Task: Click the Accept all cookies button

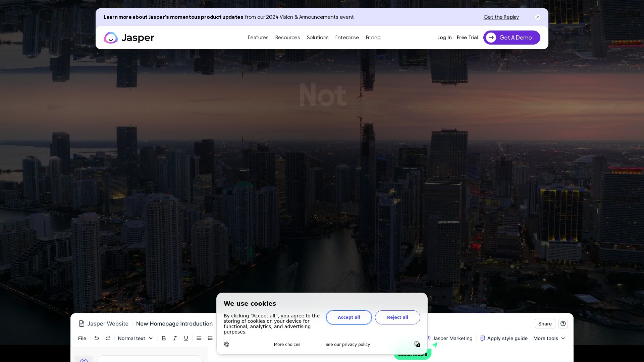Action: coord(349,317)
